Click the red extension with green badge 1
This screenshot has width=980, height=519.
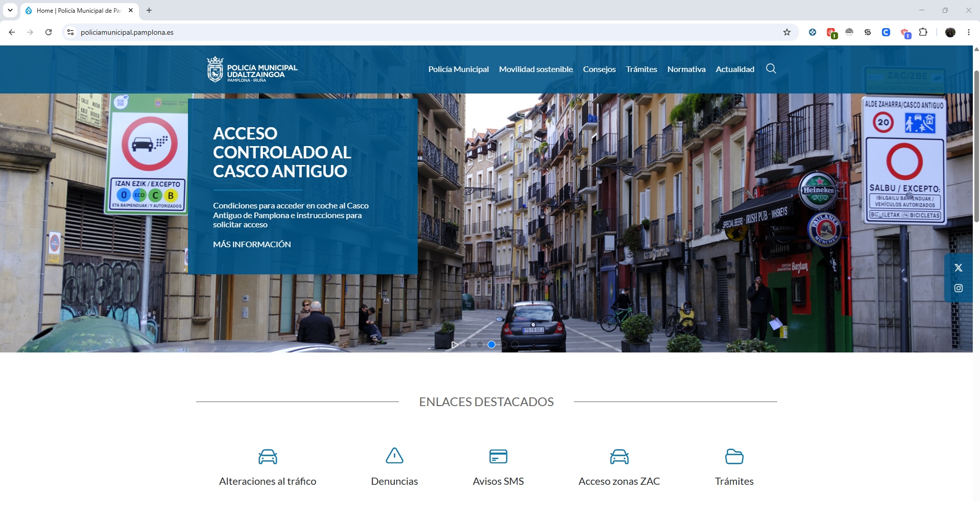pos(831,33)
